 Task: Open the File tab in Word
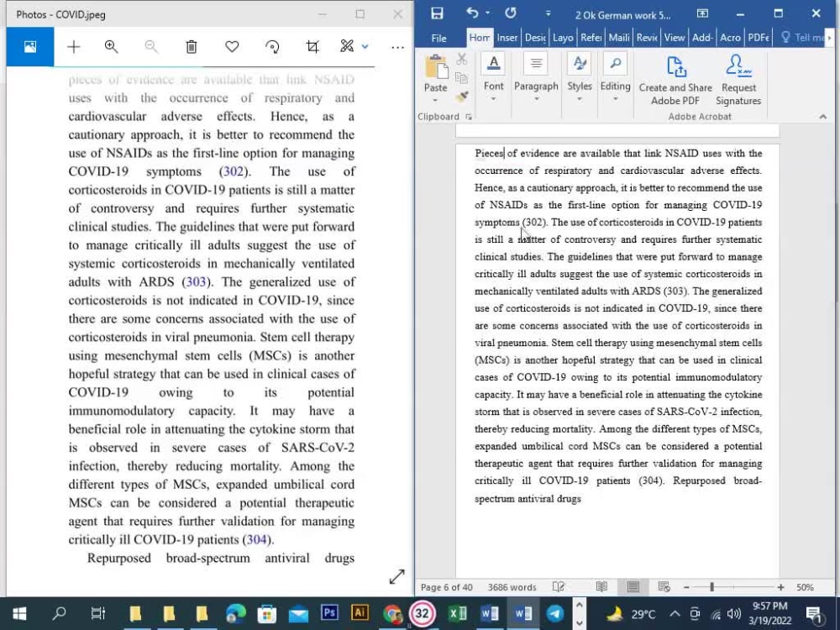(438, 38)
